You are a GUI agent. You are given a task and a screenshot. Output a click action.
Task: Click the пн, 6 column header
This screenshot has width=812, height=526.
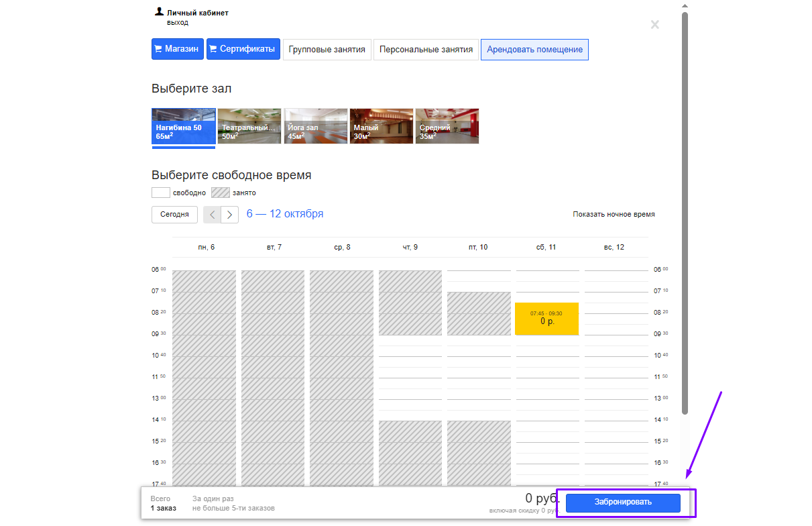(207, 247)
